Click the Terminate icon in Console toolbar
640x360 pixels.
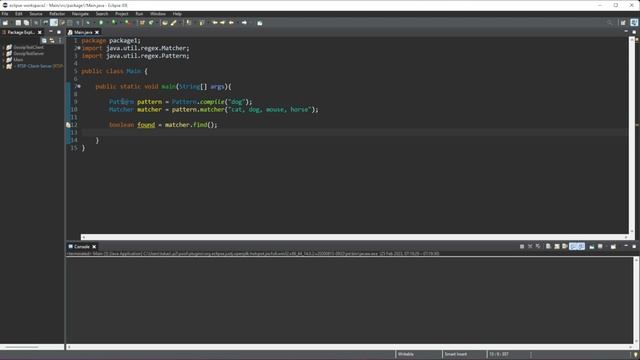point(522,247)
